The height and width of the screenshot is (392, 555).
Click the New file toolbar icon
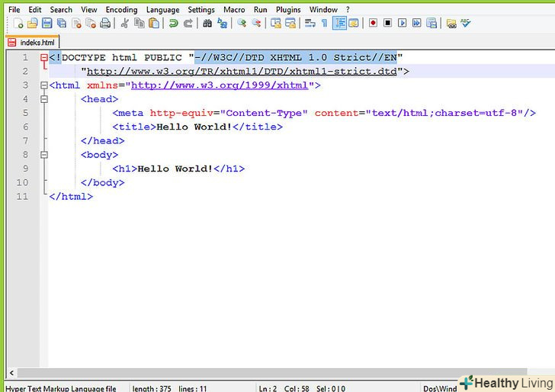18,24
